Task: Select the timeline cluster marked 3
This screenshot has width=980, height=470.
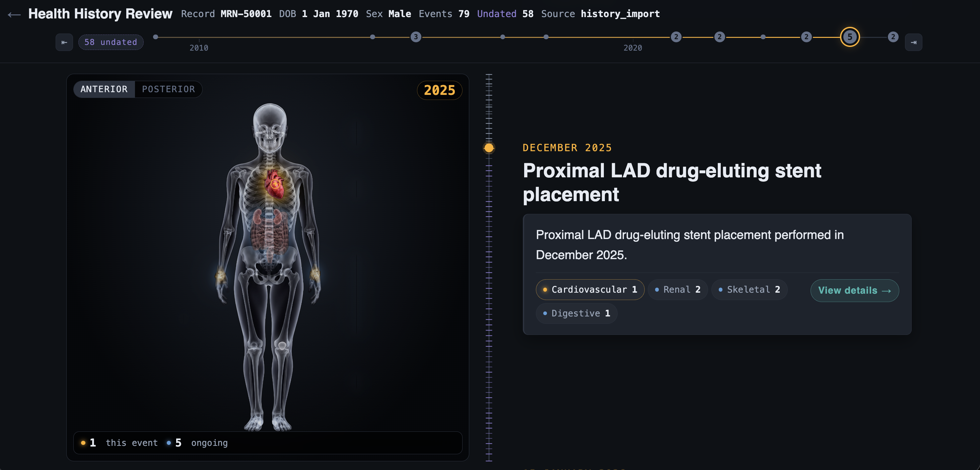Action: tap(416, 37)
